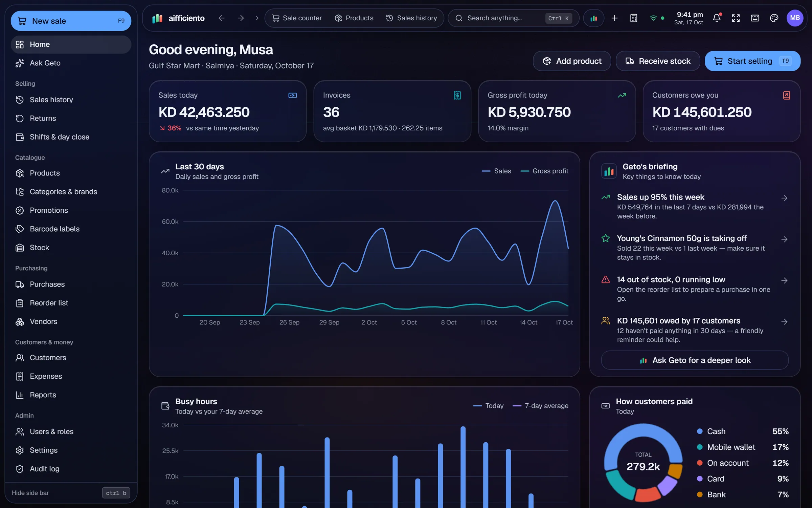Open Shifts & day close in sidebar
The image size is (812, 508).
pyautogui.click(x=71, y=137)
